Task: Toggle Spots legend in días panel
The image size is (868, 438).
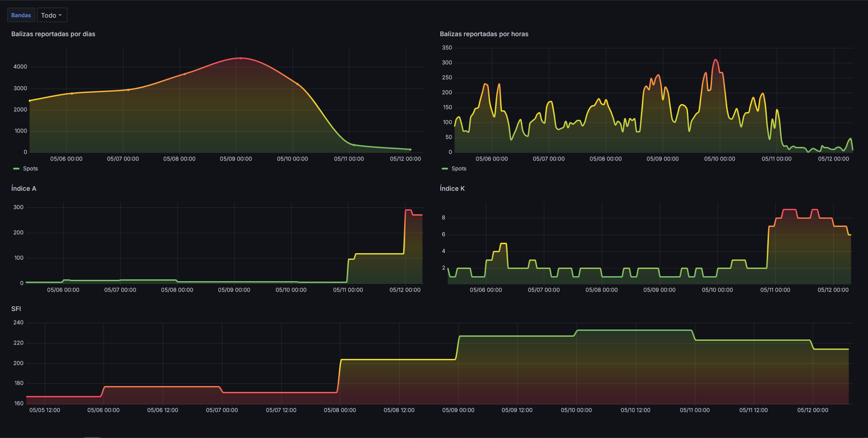Action: [30, 169]
